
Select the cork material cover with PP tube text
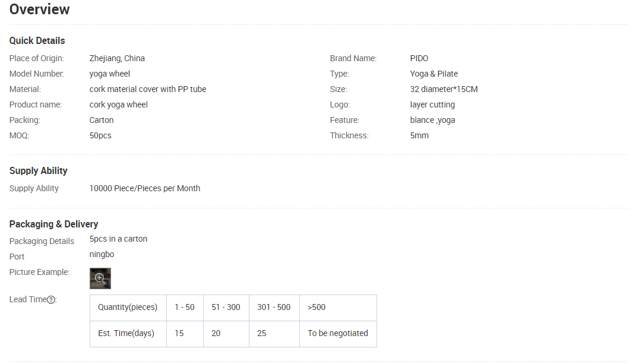tap(148, 89)
